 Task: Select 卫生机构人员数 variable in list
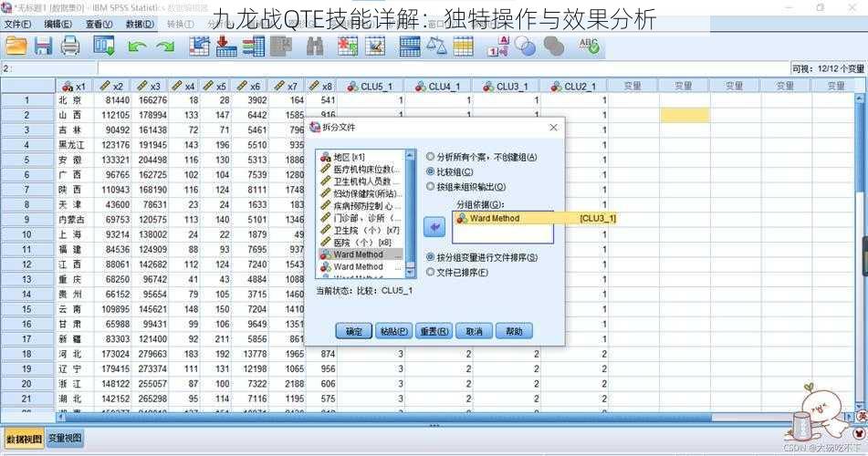point(361,181)
